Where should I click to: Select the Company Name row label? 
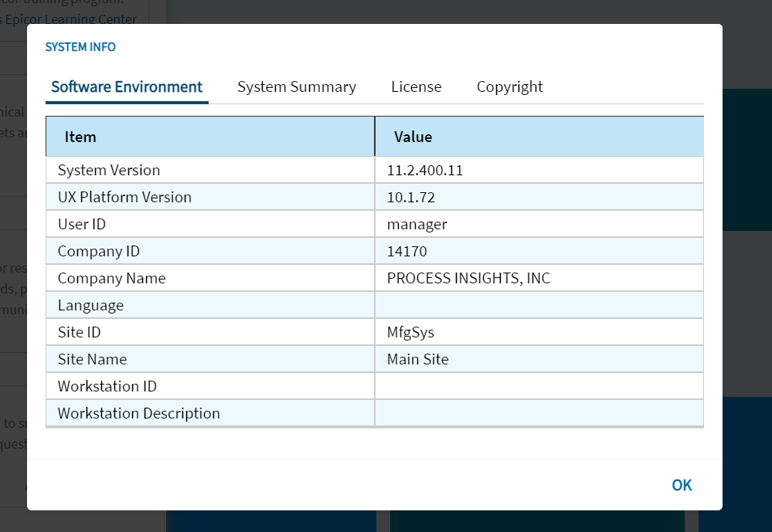click(x=112, y=279)
